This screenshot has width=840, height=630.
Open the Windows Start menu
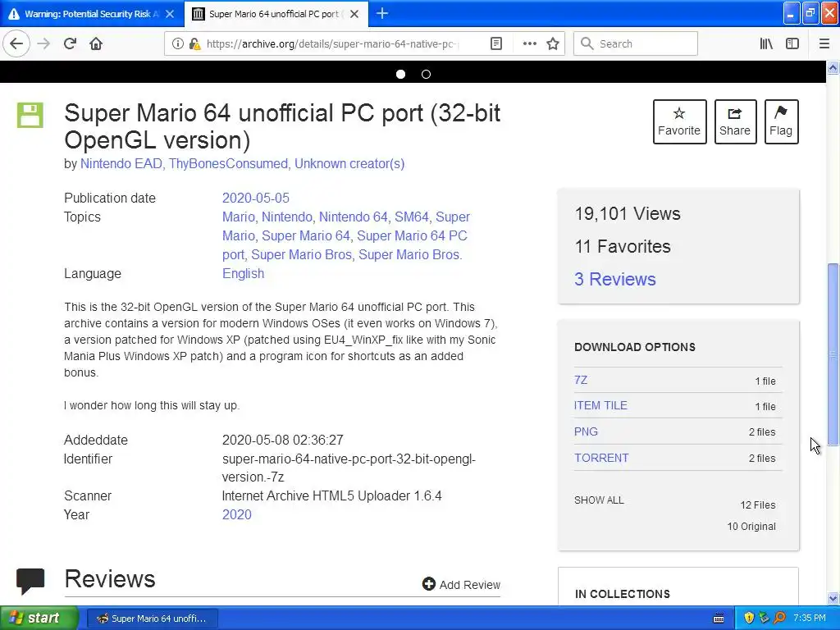(x=39, y=618)
